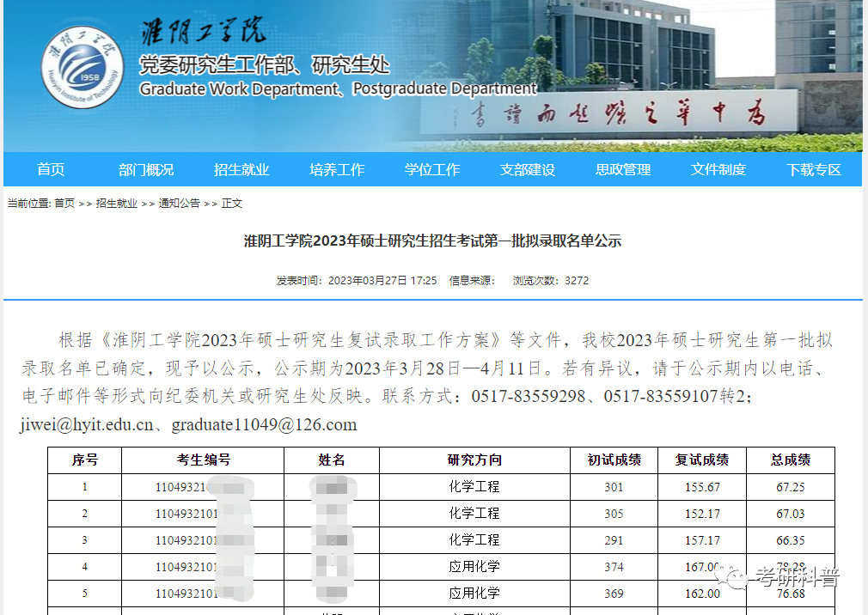Click the phone number 0517-83559107转2
The image size is (868, 615).
[x=675, y=397]
